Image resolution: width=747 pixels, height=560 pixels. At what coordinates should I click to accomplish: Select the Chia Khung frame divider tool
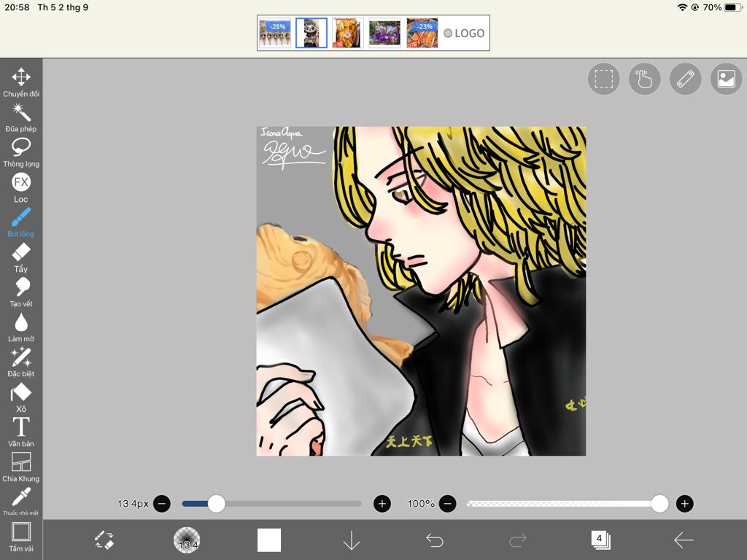pos(21,467)
